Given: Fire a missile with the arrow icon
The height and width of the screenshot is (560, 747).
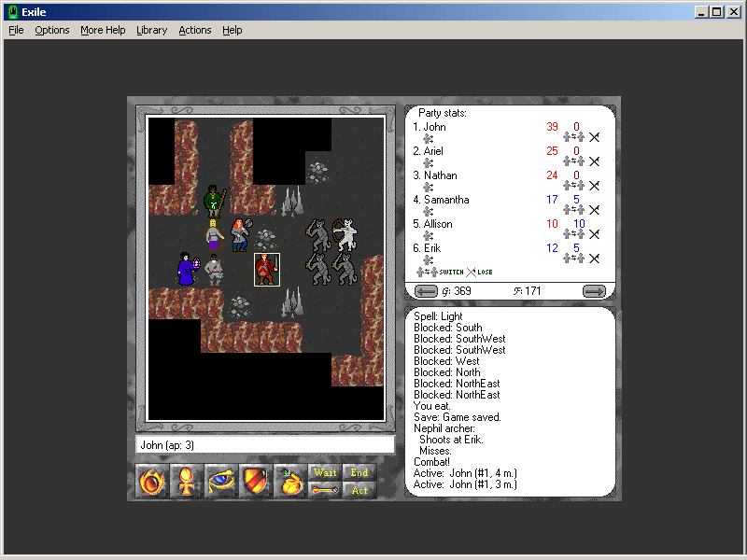Looking at the screenshot, I should tap(324, 490).
